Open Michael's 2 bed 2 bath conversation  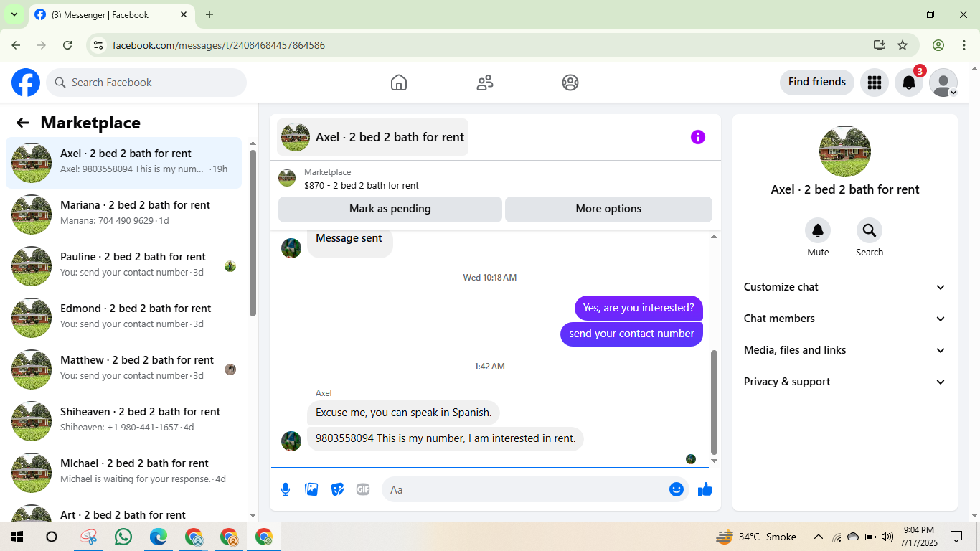click(x=124, y=473)
